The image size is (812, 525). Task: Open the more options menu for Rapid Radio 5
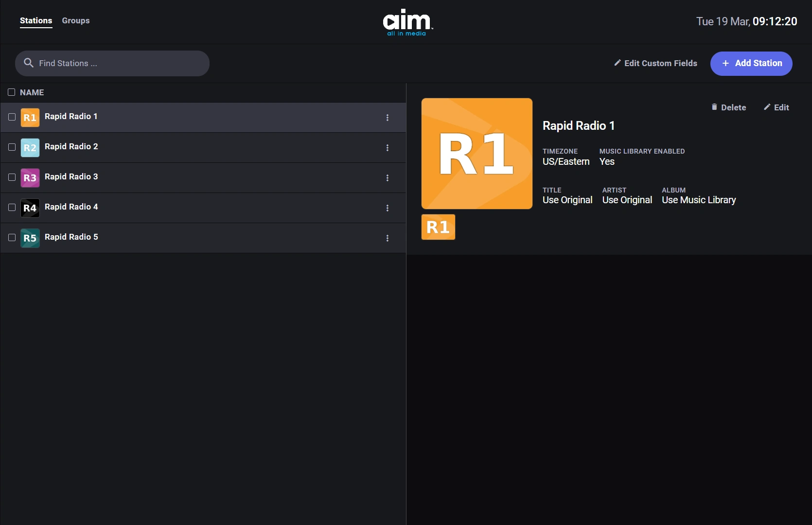[388, 238]
